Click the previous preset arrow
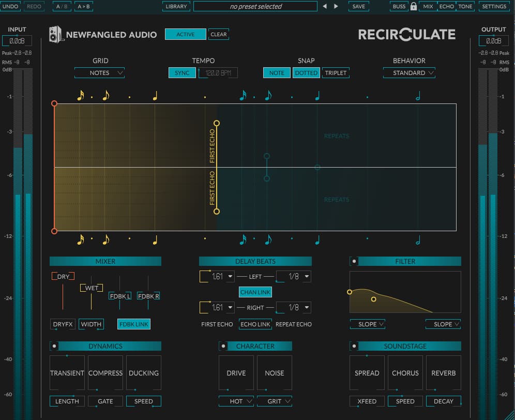The width and height of the screenshot is (515, 420). pyautogui.click(x=325, y=6)
